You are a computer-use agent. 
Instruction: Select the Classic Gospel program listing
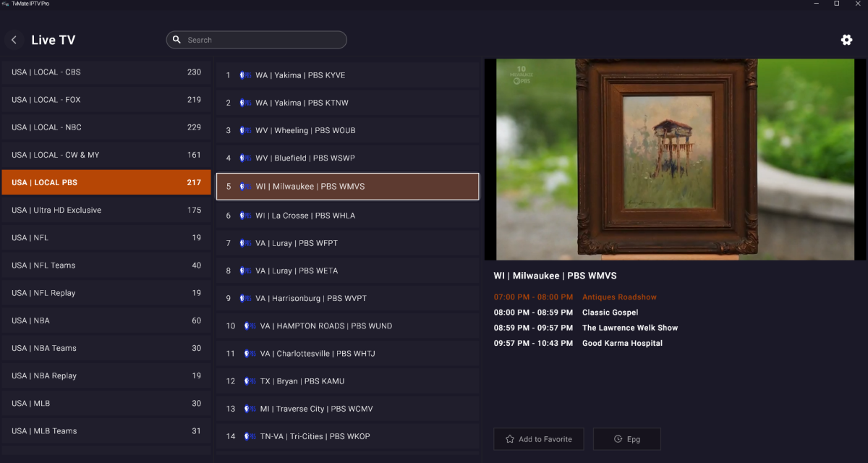610,313
